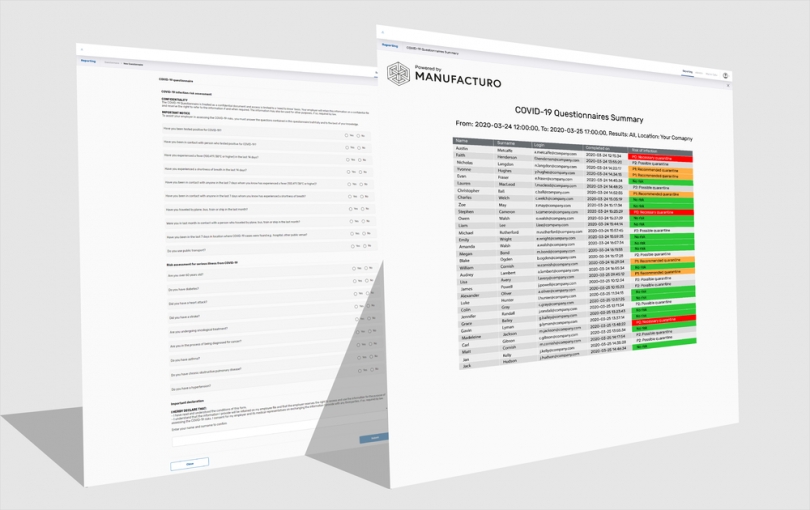
Task: Click the Important declaration heading
Action: coord(188,401)
